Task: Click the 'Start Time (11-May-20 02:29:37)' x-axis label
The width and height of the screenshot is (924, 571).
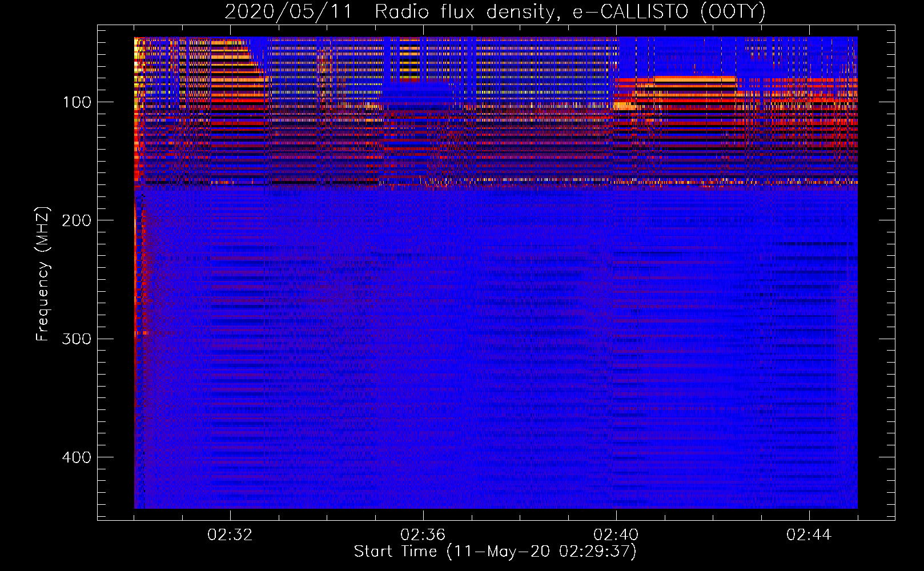Action: click(x=495, y=552)
